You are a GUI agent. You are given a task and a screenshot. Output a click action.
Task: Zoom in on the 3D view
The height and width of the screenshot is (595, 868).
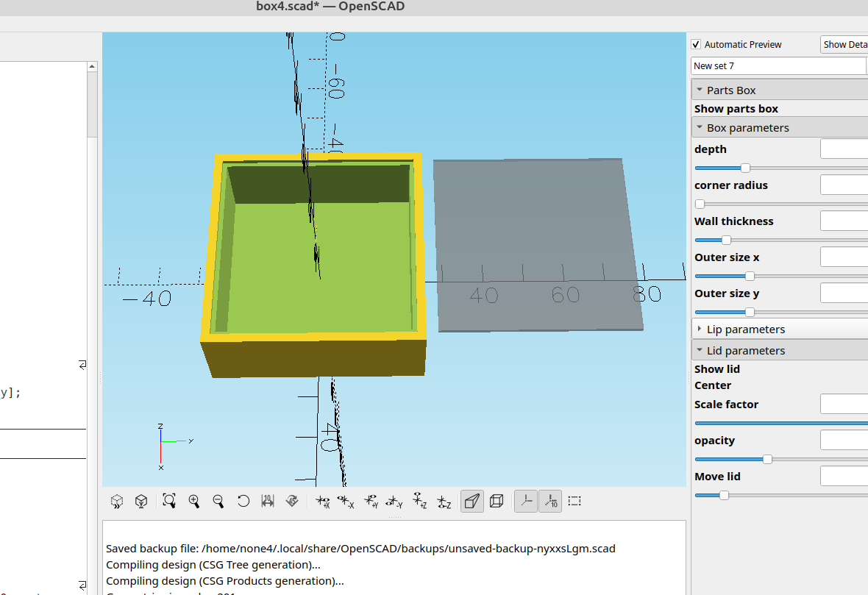coord(194,501)
